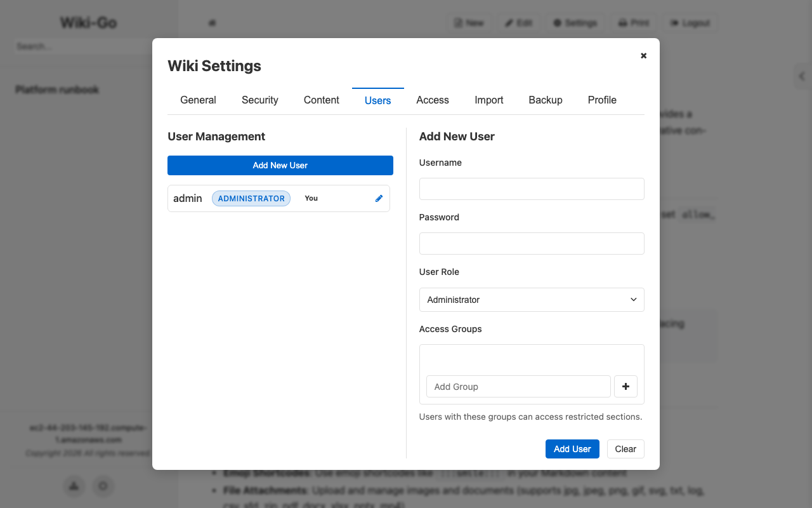Image resolution: width=812 pixels, height=508 pixels.
Task: Click the Add Group text field
Action: click(518, 386)
